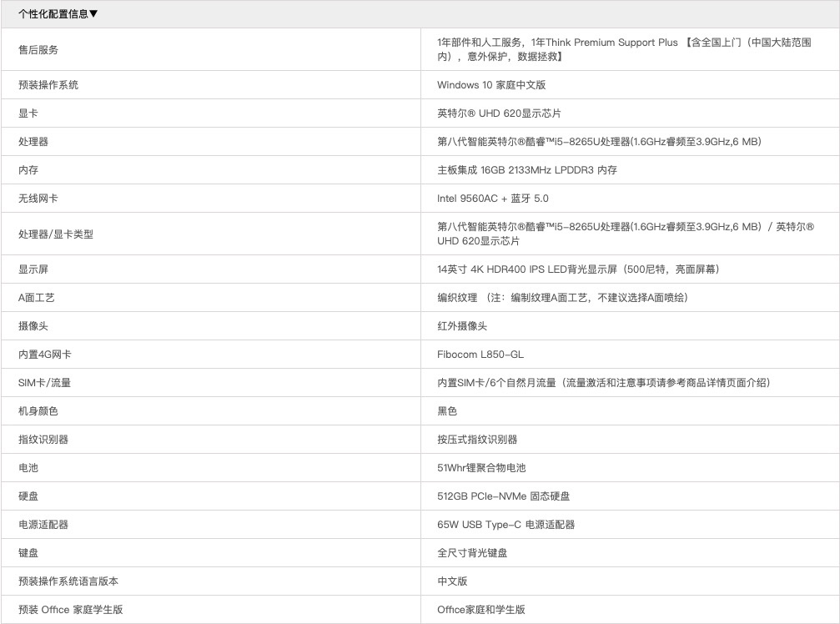This screenshot has height=624, width=840.
Task: Click the "预装操作系统" label cell
Action: point(48,84)
